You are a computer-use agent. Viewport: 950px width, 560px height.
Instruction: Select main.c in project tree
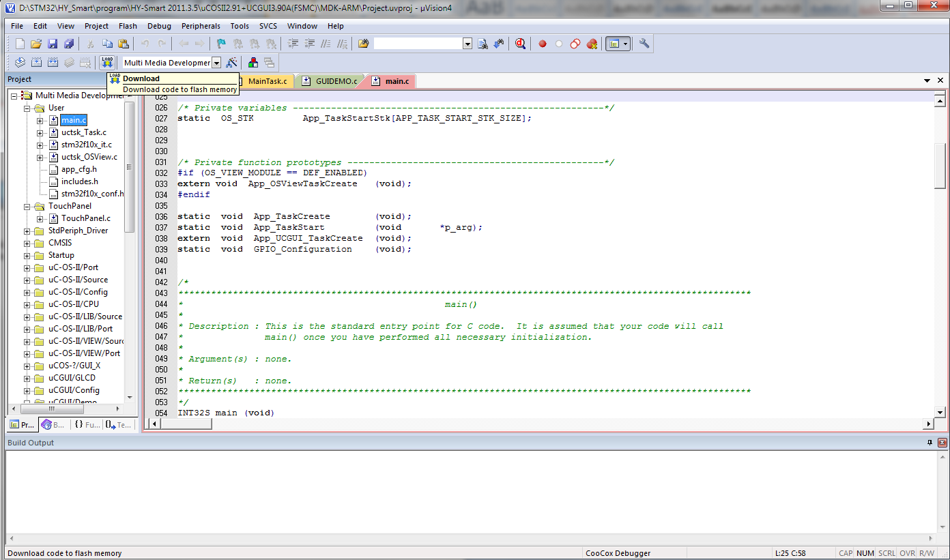click(x=74, y=120)
